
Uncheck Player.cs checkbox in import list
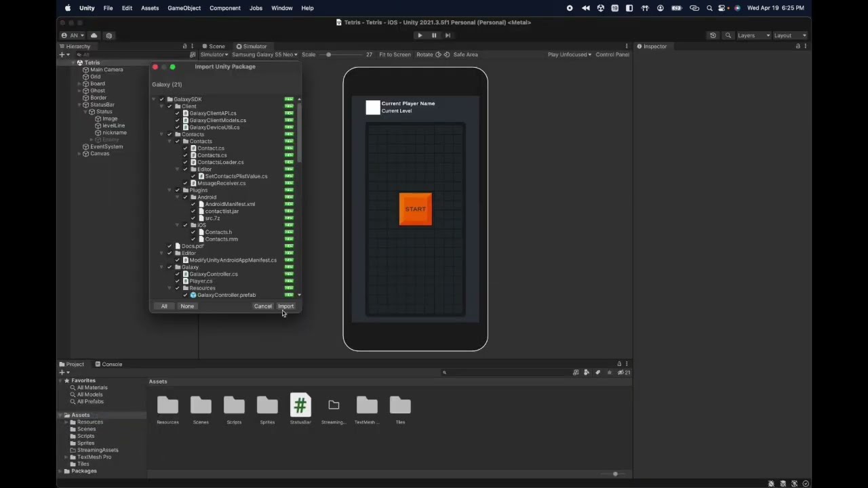(177, 281)
